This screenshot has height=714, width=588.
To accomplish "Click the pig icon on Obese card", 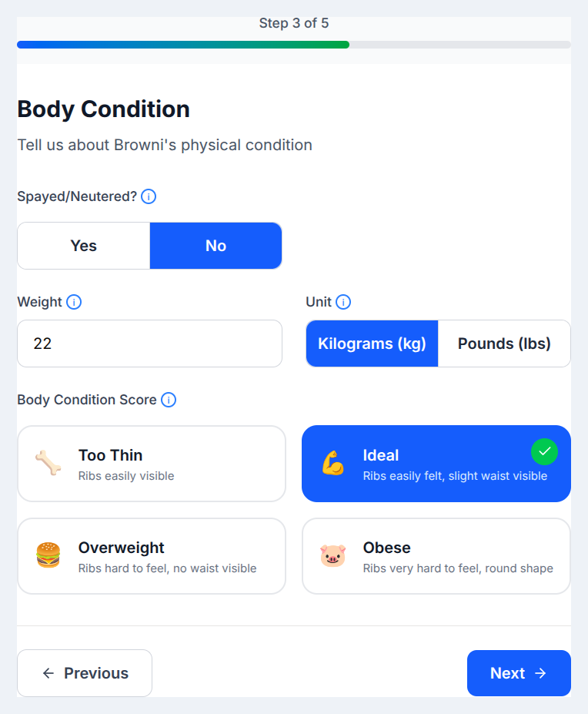I will click(332, 555).
